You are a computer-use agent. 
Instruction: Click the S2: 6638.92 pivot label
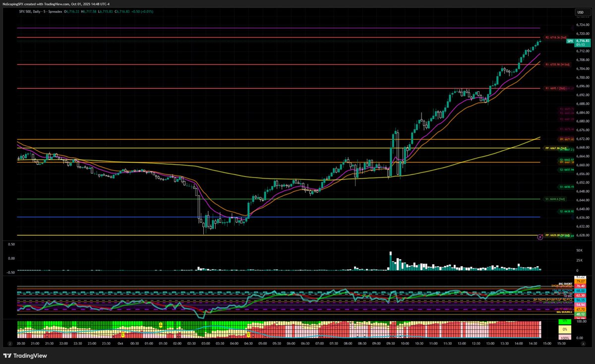click(566, 211)
